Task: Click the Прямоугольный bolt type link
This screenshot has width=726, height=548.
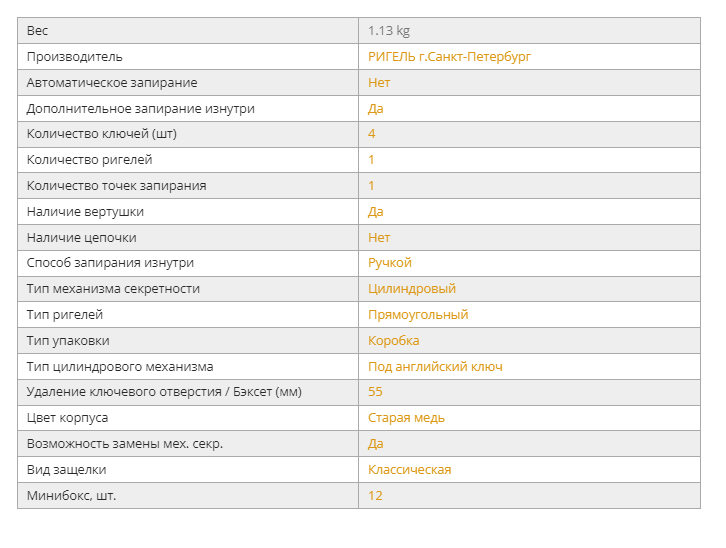Action: click(418, 315)
